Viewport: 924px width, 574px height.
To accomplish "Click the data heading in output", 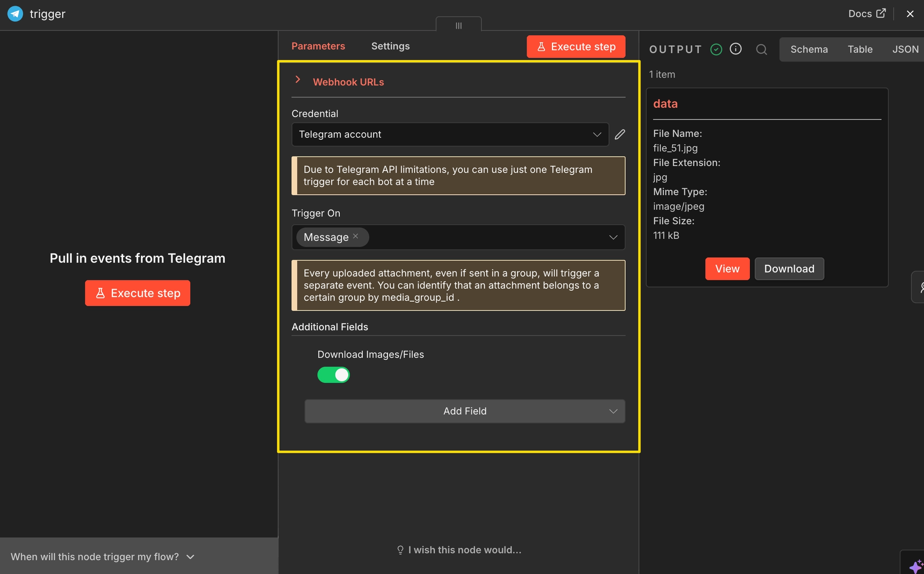I will 665,104.
